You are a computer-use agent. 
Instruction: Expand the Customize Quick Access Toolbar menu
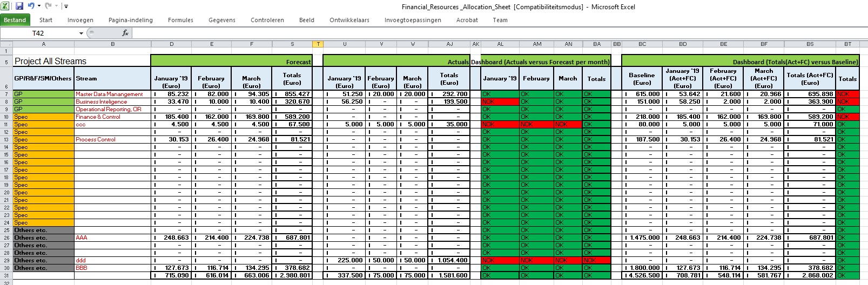pyautogui.click(x=66, y=6)
